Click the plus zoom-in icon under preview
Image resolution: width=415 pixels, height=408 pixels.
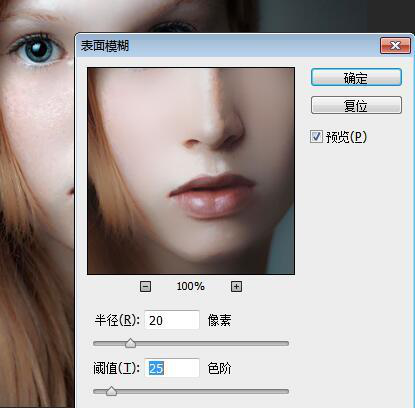[x=236, y=286]
